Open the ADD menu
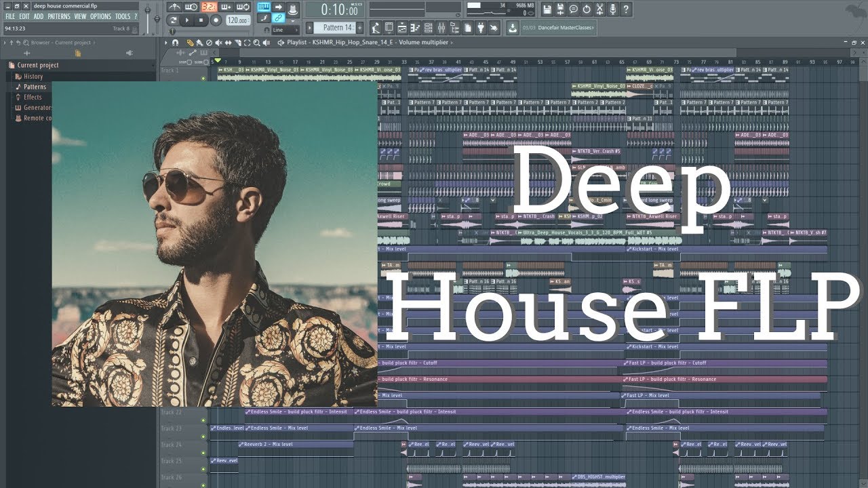The height and width of the screenshot is (488, 868). point(39,16)
